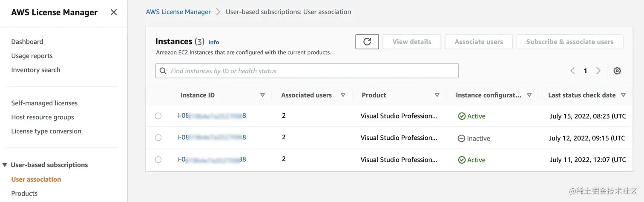Select the third instance radio button
644x202 pixels.
(158, 160)
